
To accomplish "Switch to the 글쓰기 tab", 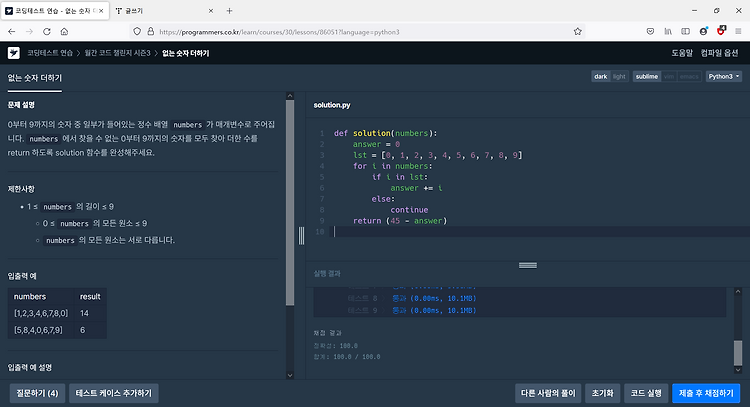I will click(165, 11).
